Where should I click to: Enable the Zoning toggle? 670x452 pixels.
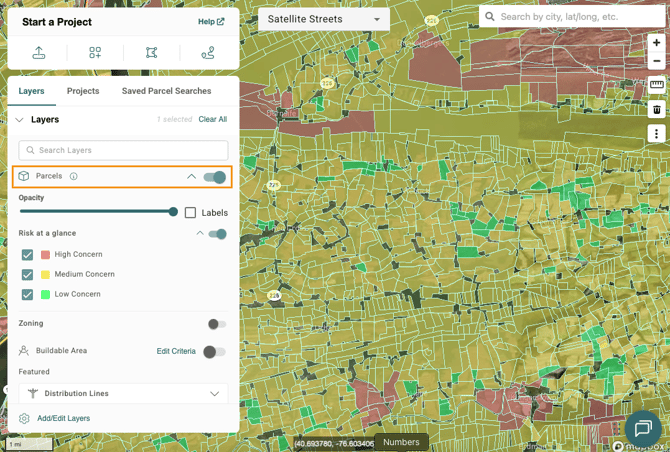(216, 324)
